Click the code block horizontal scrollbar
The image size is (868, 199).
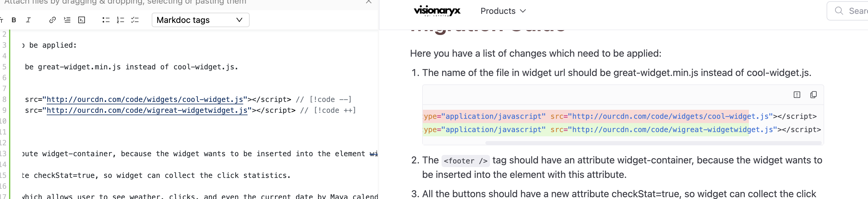653,143
